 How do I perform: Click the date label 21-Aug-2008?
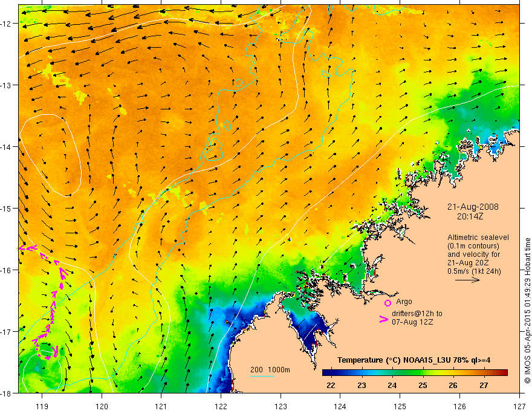[473, 207]
